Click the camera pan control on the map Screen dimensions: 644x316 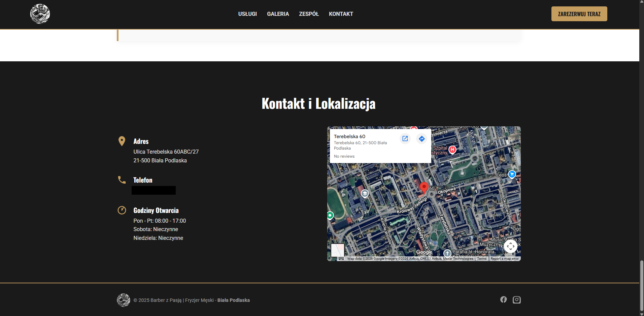point(511,246)
